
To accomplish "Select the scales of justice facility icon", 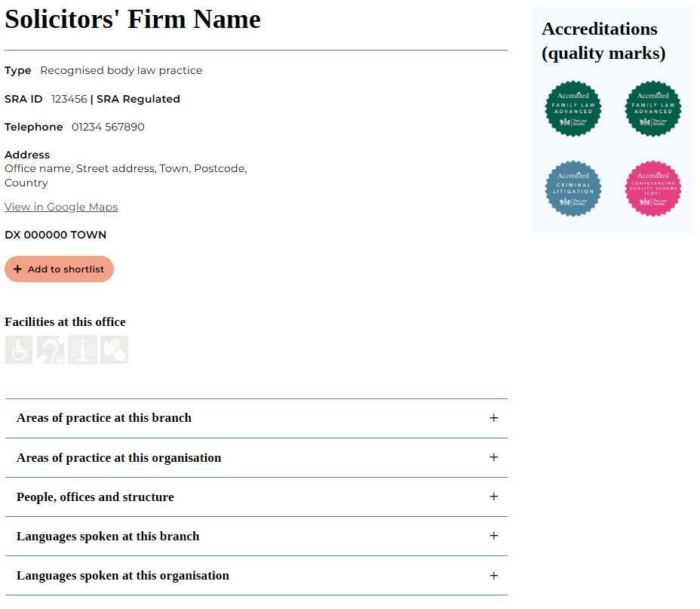I will [x=82, y=349].
